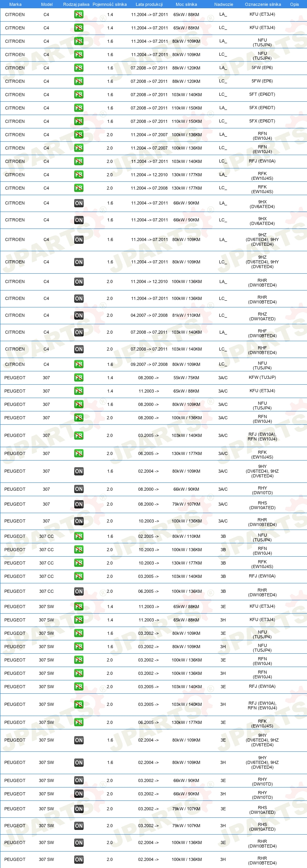The height and width of the screenshot is (868, 307).
Task: Click PB icon in Peugeot 307 SW 3E KFU row
Action: (x=79, y=607)
